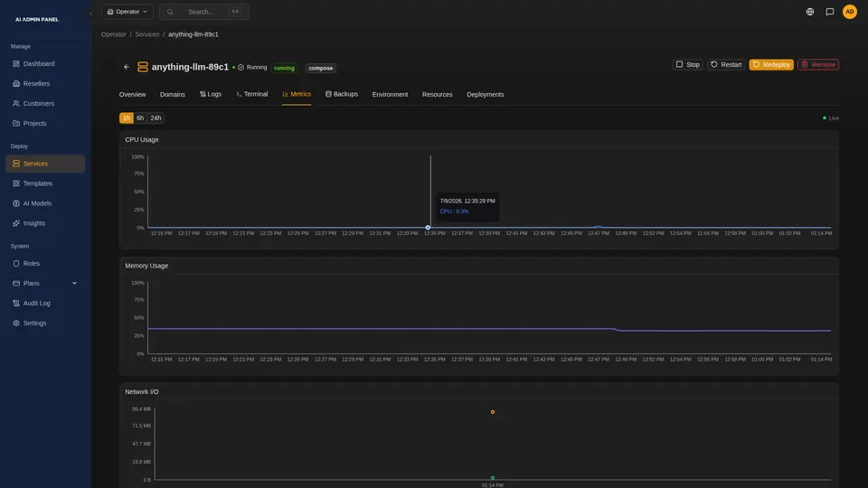Click the Live indicator
The width and height of the screenshot is (868, 488).
coord(830,117)
